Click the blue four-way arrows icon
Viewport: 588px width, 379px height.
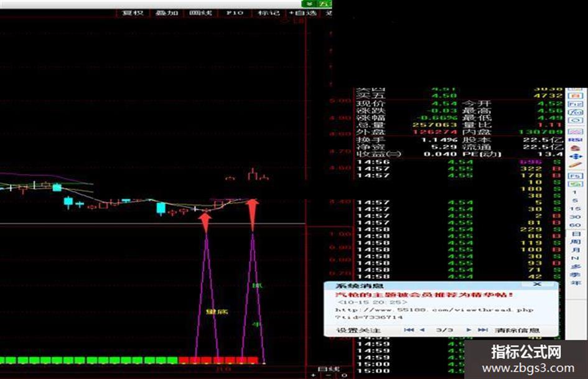coord(576,156)
